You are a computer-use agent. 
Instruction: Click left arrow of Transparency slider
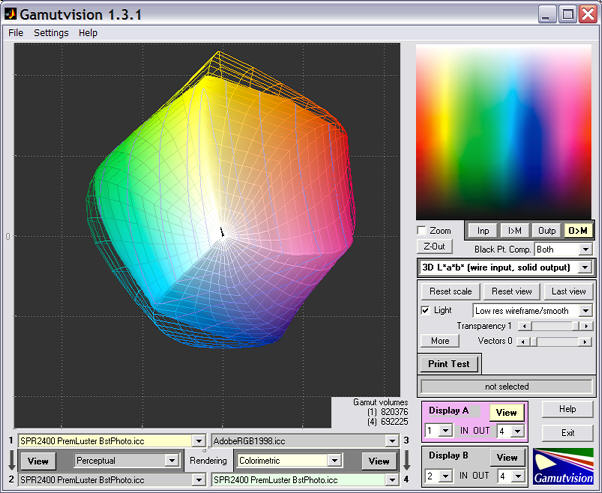point(524,326)
